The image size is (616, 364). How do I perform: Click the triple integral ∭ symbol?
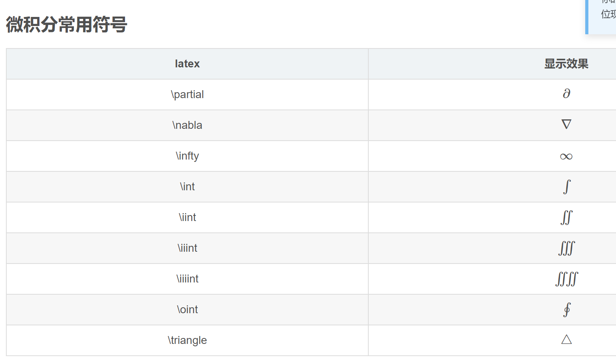(x=567, y=248)
